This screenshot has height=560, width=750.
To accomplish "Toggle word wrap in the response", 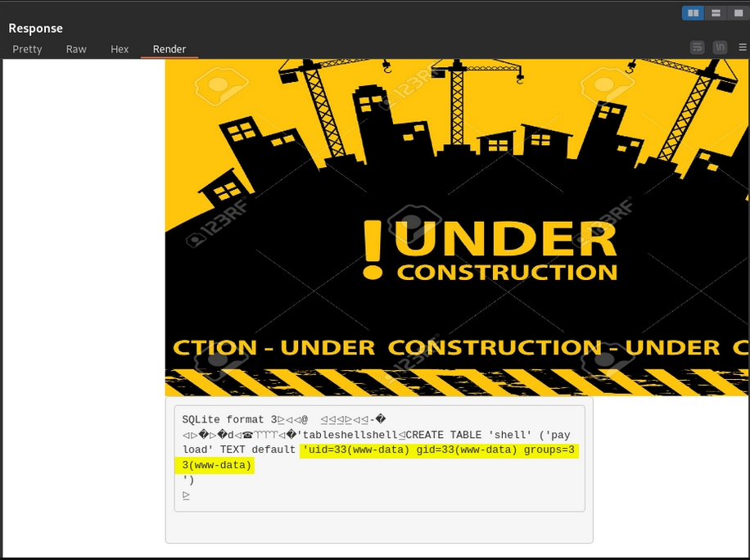I will (x=698, y=47).
